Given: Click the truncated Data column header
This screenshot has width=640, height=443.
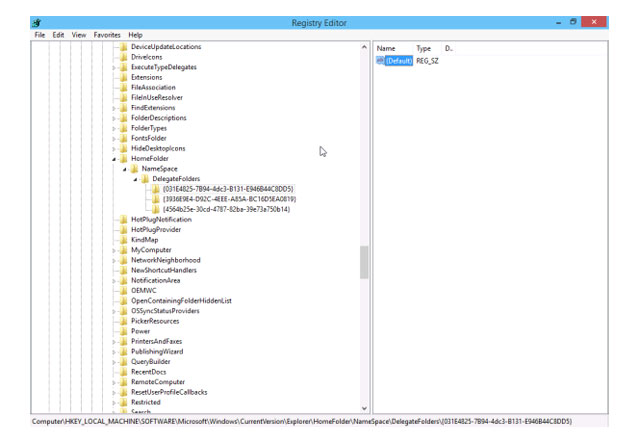Looking at the screenshot, I should pos(449,49).
